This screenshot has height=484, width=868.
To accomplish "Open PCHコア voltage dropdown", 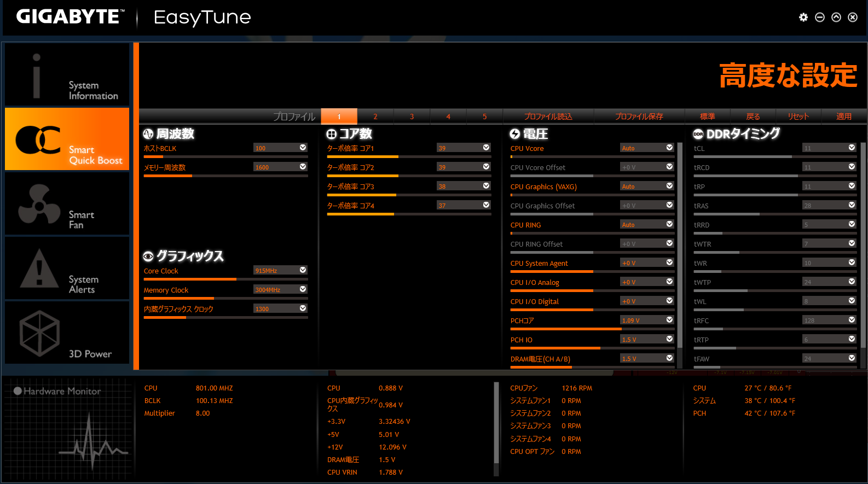I will tap(647, 320).
